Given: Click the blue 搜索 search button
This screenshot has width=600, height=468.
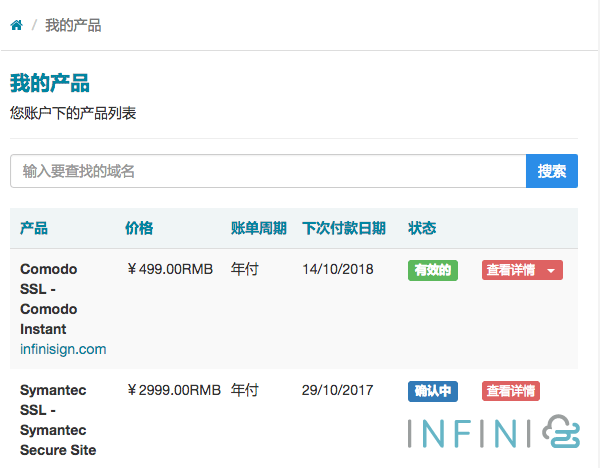Looking at the screenshot, I should [x=552, y=171].
